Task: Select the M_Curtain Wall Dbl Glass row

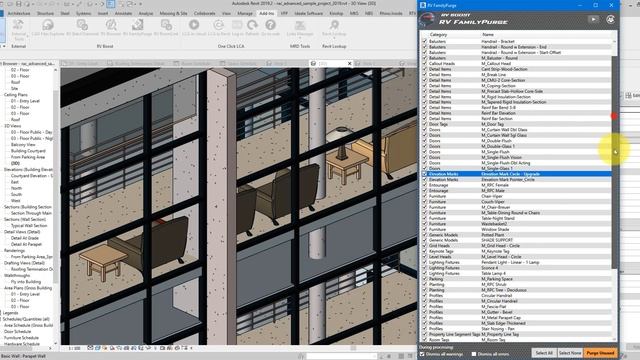Action: 516,130
